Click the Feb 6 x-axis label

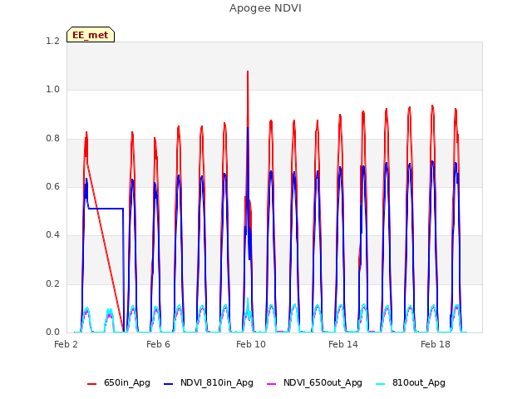tap(158, 344)
